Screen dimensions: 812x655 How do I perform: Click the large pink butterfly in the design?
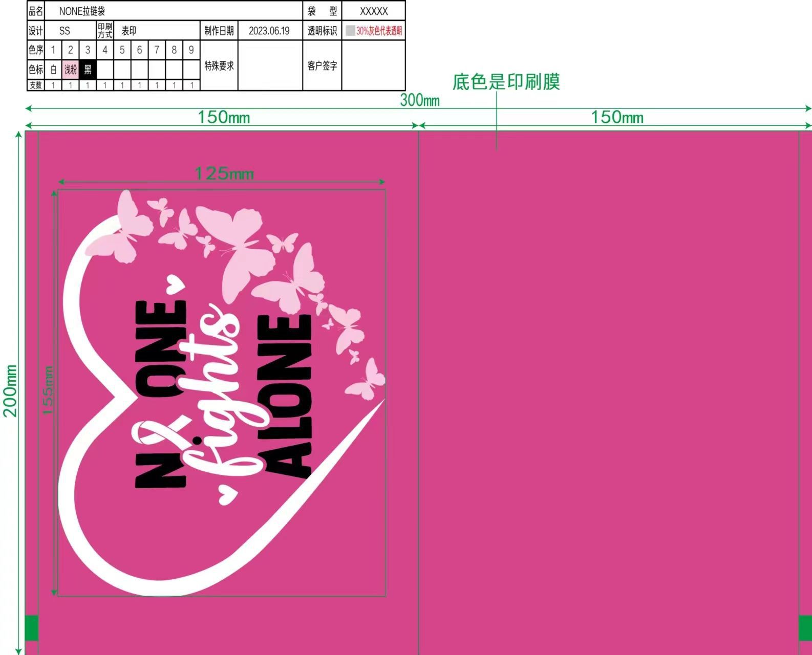point(237,251)
